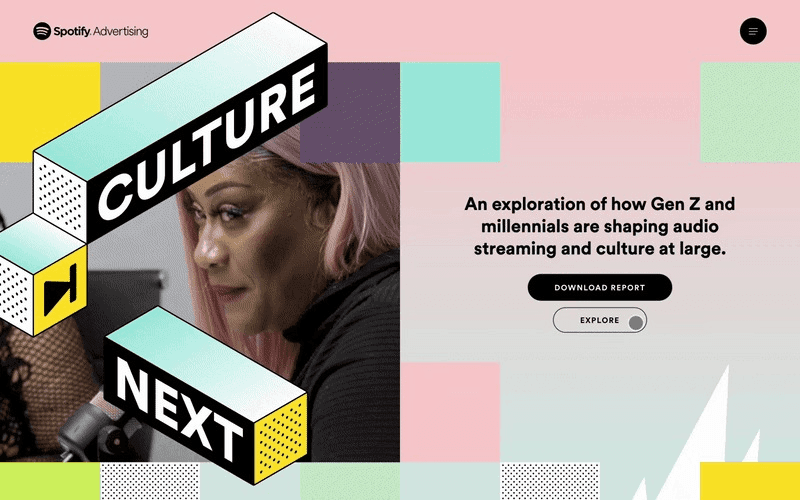
Task: Click the yellow cube skip-arrow icon
Action: point(60,290)
